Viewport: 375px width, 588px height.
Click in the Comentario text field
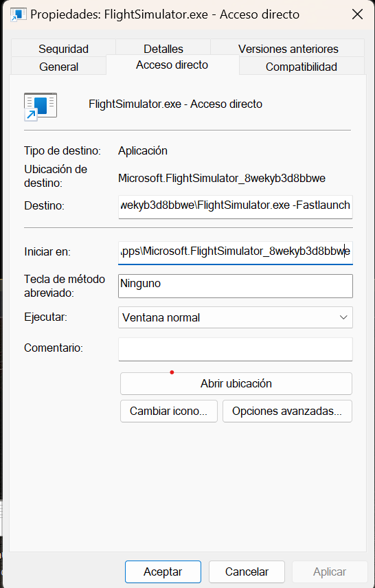pyautogui.click(x=236, y=349)
